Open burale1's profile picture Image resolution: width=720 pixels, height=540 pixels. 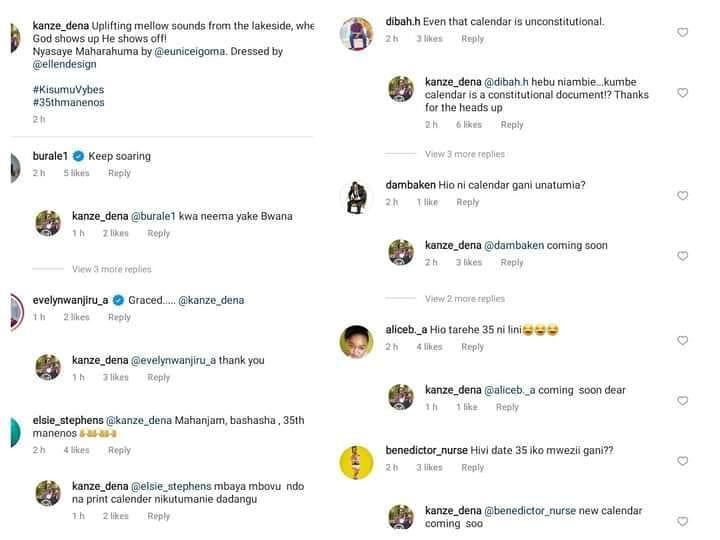[14, 167]
